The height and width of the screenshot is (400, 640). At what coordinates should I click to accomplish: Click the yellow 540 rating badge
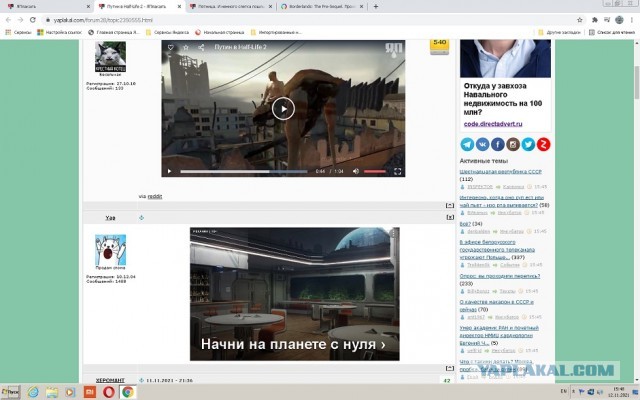(439, 47)
